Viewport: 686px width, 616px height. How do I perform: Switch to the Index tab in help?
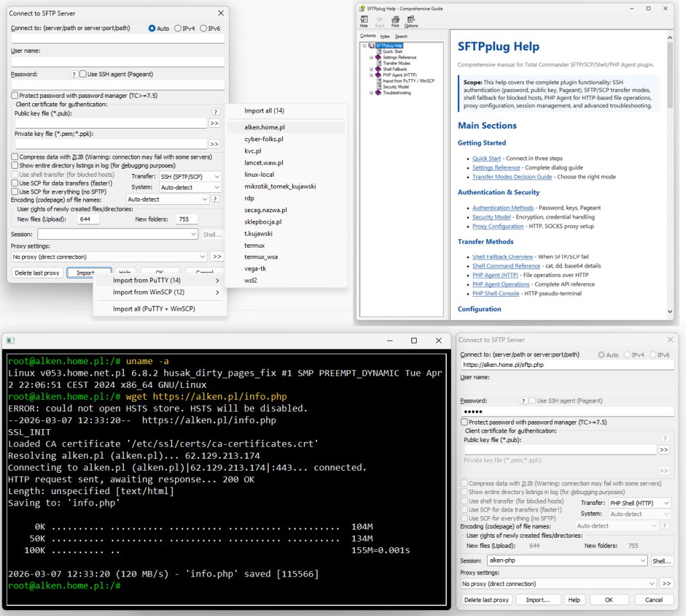coord(385,36)
